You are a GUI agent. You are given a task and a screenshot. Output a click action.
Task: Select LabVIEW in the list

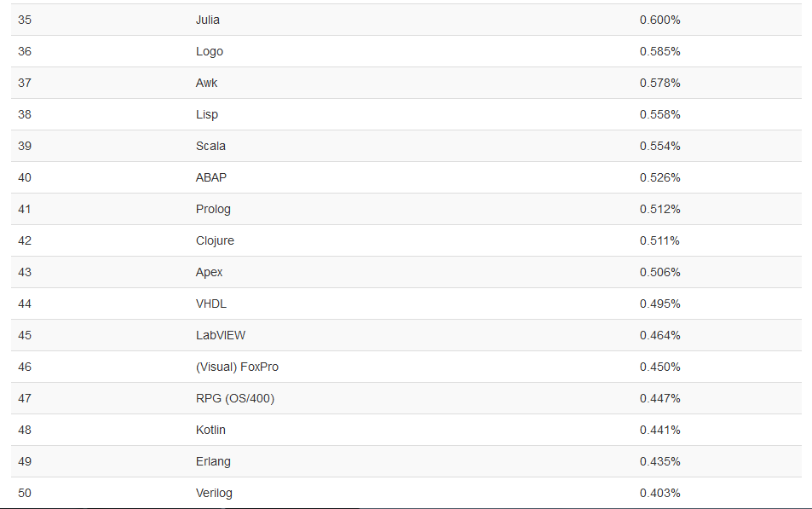[221, 335]
